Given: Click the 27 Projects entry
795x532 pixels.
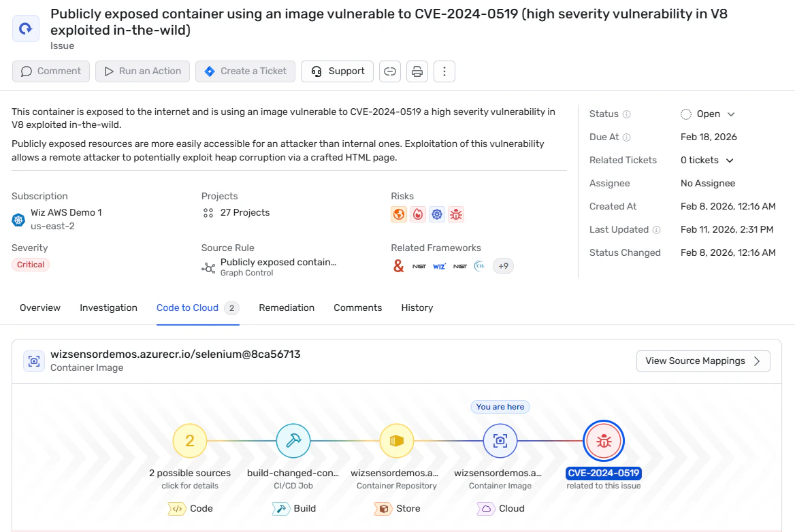Looking at the screenshot, I should (x=245, y=213).
